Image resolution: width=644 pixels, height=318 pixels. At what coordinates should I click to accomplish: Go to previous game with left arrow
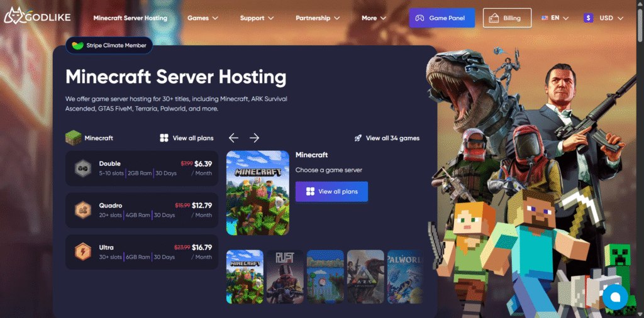tap(233, 138)
